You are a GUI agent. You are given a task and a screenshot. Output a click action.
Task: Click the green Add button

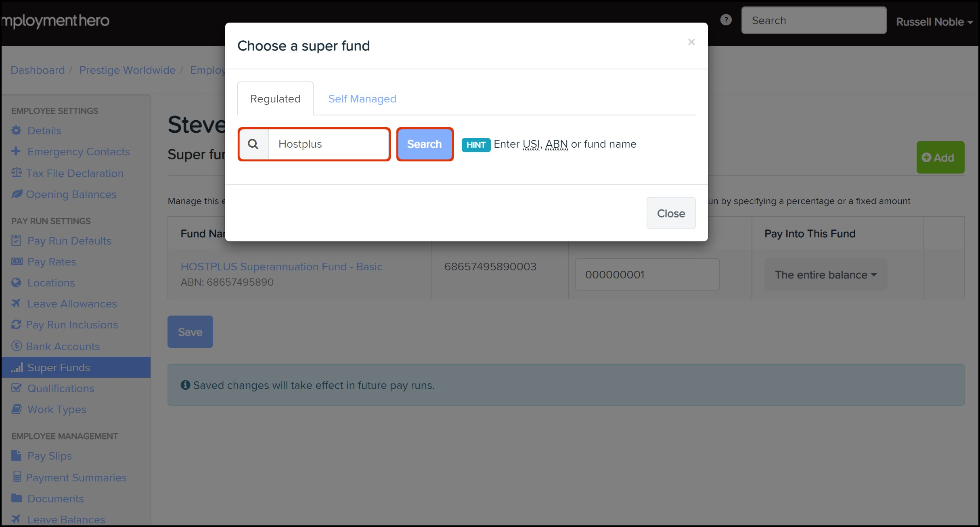point(940,157)
